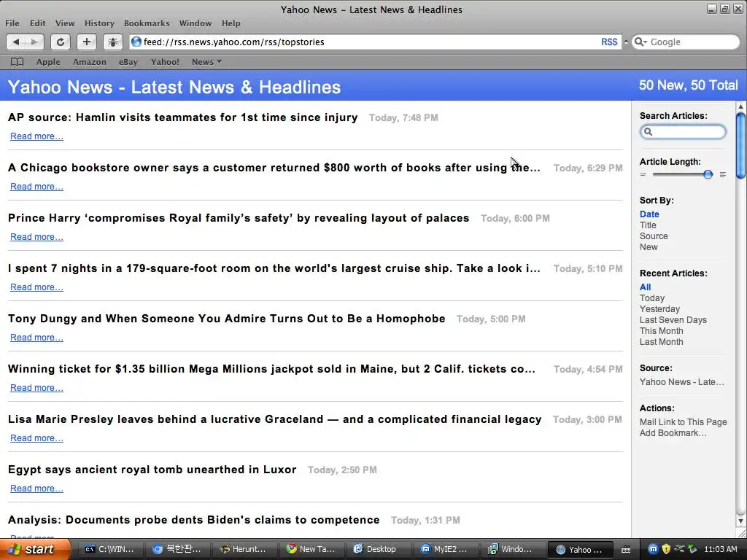This screenshot has height=560, width=747.
Task: Open the Window menu
Action: click(196, 23)
